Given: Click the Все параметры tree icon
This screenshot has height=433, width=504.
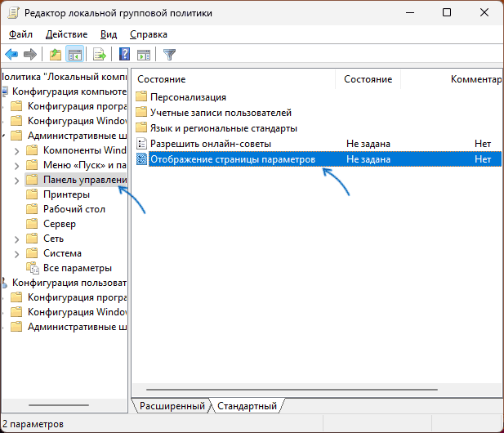Looking at the screenshot, I should coord(33,268).
